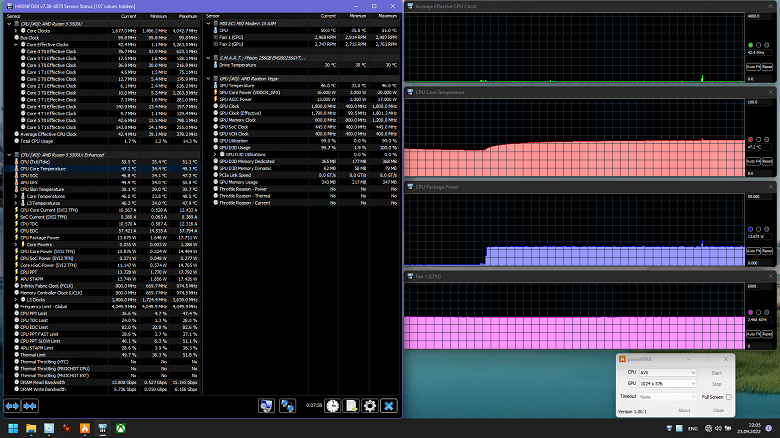The width and height of the screenshot is (780, 438).
Task: Click the About button in powerMAX
Action: coord(684,410)
